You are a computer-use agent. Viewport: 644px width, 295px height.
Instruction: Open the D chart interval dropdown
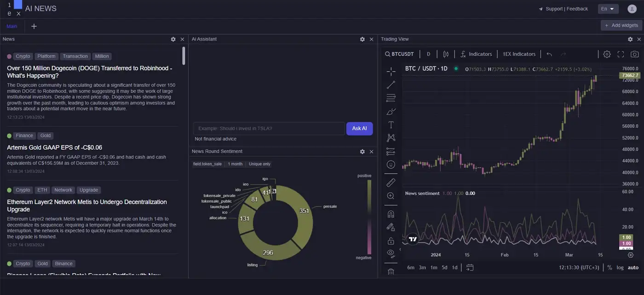tap(428, 54)
